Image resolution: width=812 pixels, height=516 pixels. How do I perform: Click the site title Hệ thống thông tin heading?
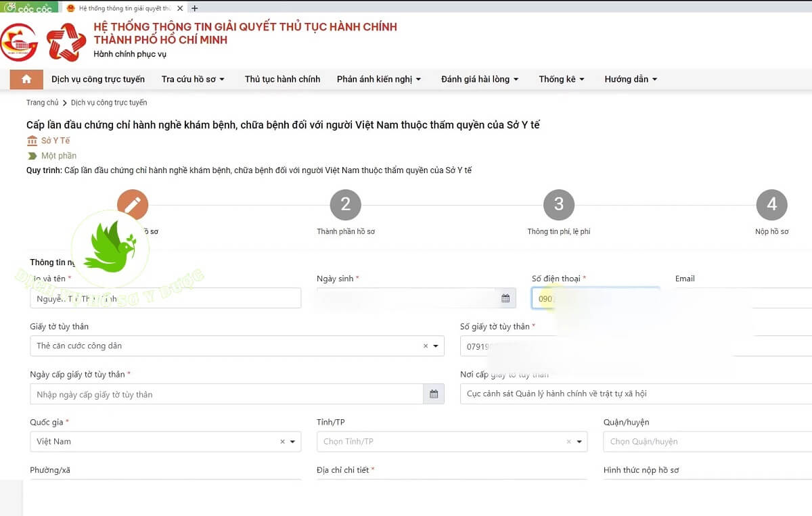pos(245,33)
